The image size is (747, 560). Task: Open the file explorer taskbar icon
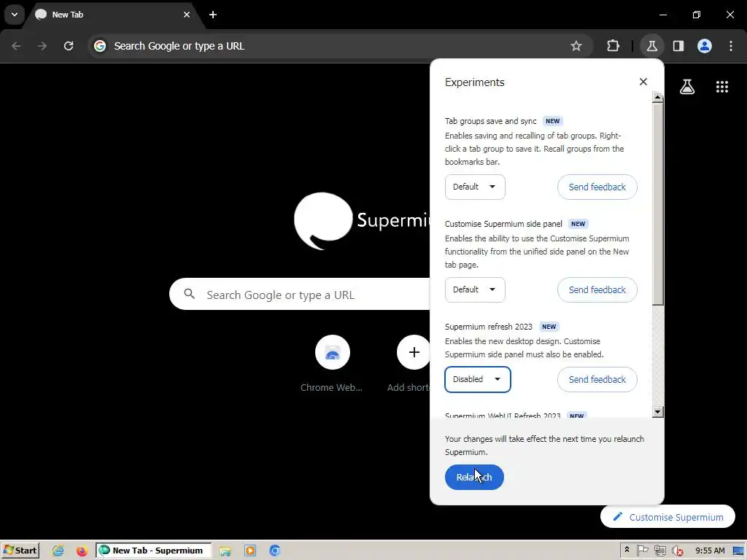(225, 551)
